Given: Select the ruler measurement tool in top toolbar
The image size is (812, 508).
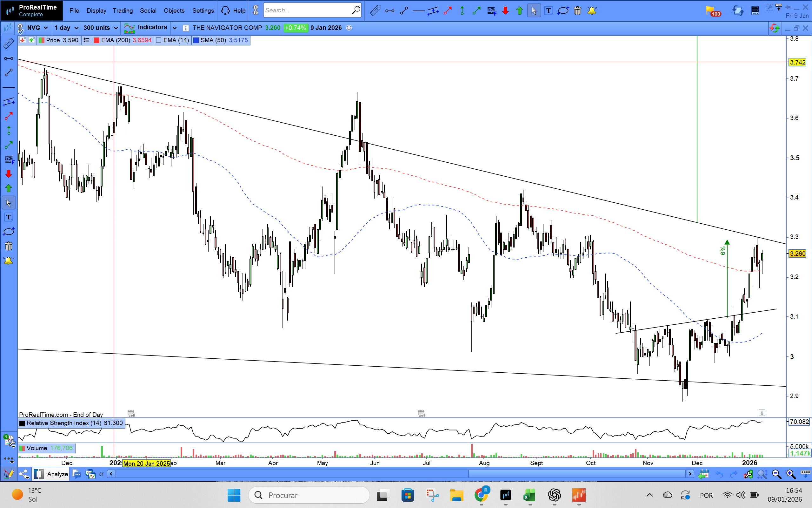Looking at the screenshot, I should click(375, 11).
